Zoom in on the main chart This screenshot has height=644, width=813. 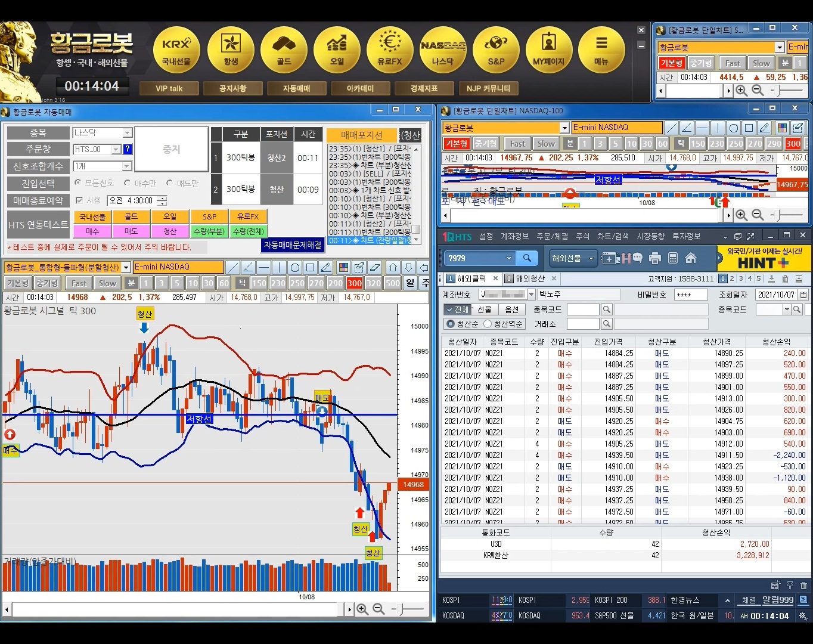pyautogui.click(x=362, y=609)
